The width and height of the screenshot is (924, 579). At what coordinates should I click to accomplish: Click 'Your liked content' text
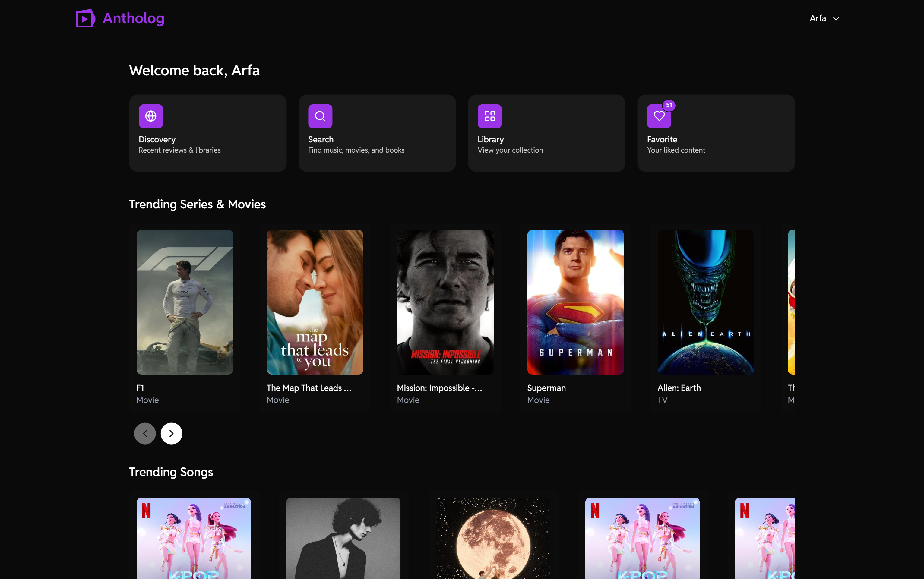pos(676,150)
